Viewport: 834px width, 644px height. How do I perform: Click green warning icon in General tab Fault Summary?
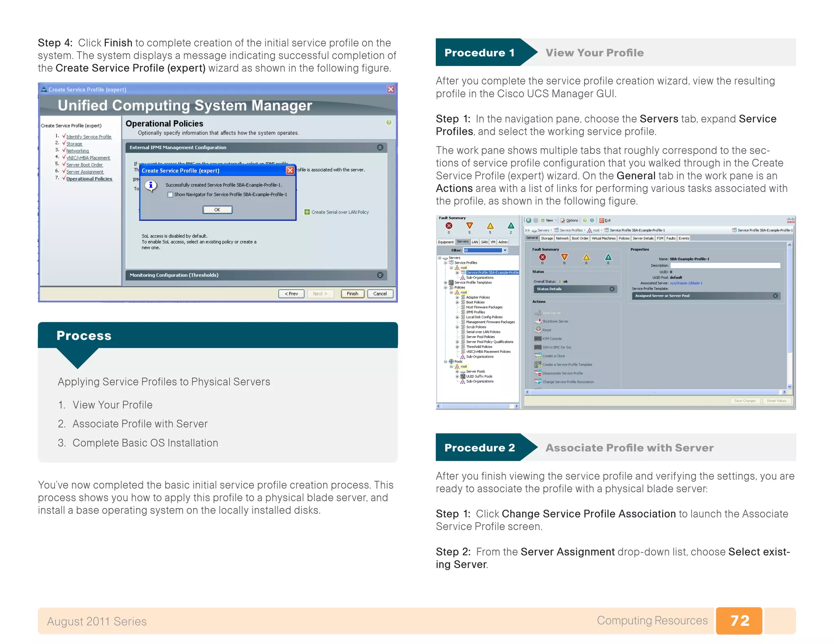coord(608,257)
